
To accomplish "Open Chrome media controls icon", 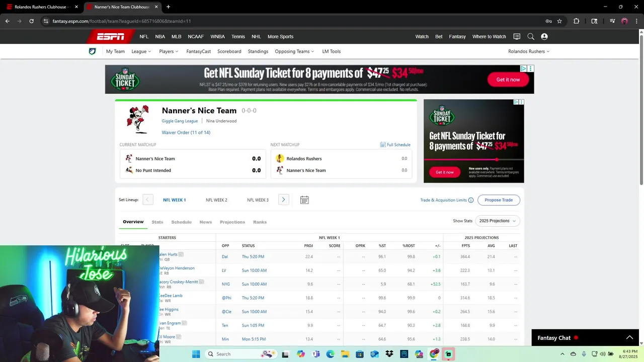I will click(x=612, y=21).
